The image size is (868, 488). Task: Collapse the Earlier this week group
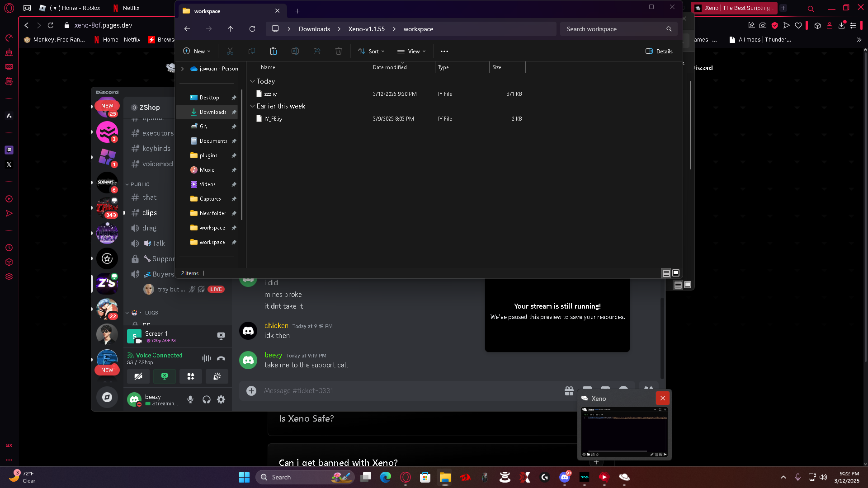[x=252, y=106]
